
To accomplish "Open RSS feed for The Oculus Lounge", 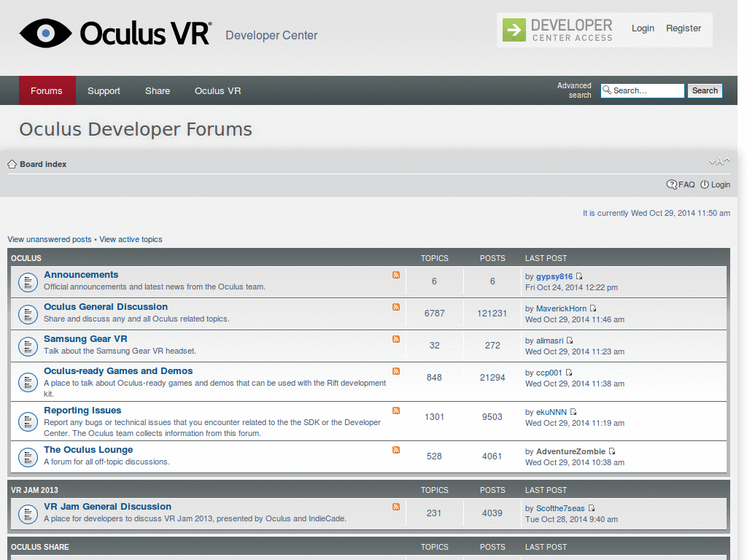I will tap(396, 450).
